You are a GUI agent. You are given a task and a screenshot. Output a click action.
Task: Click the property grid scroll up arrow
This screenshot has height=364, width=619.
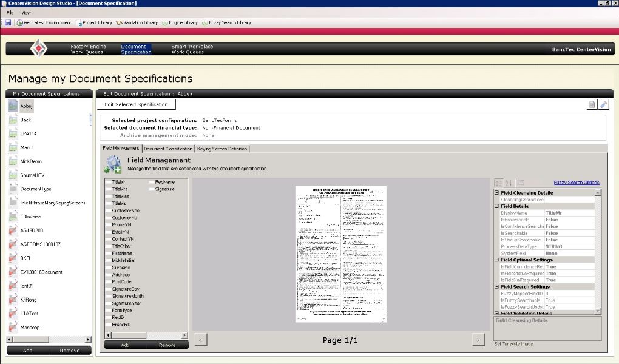pos(598,192)
